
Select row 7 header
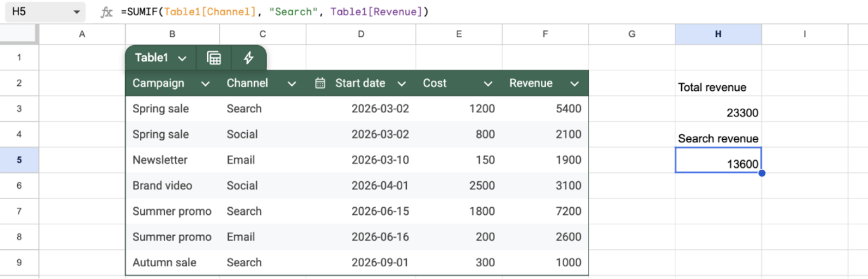(19, 211)
